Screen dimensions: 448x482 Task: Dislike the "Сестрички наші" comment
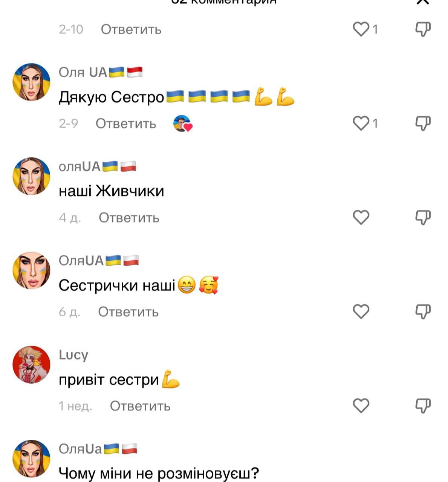pos(423,311)
